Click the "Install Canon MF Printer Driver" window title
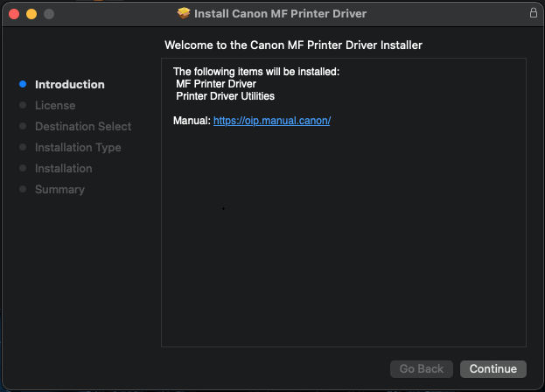This screenshot has width=545, height=392. 280,14
